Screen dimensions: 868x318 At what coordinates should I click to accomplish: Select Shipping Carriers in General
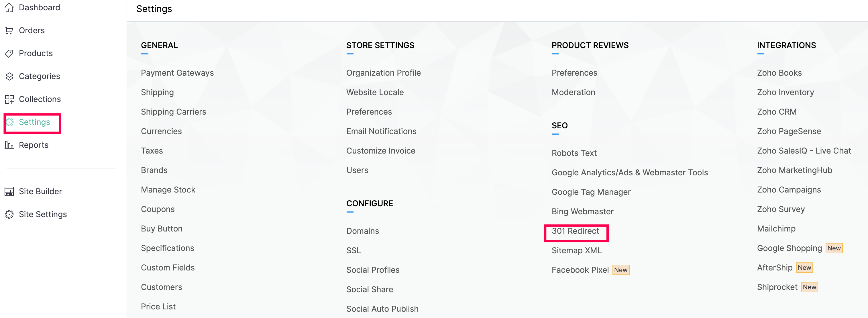pos(173,112)
